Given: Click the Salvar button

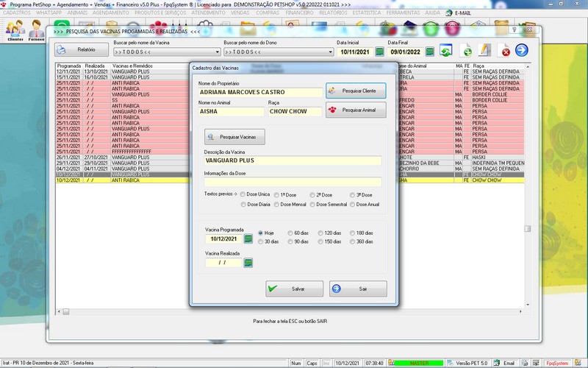Looking at the screenshot, I should point(295,289).
